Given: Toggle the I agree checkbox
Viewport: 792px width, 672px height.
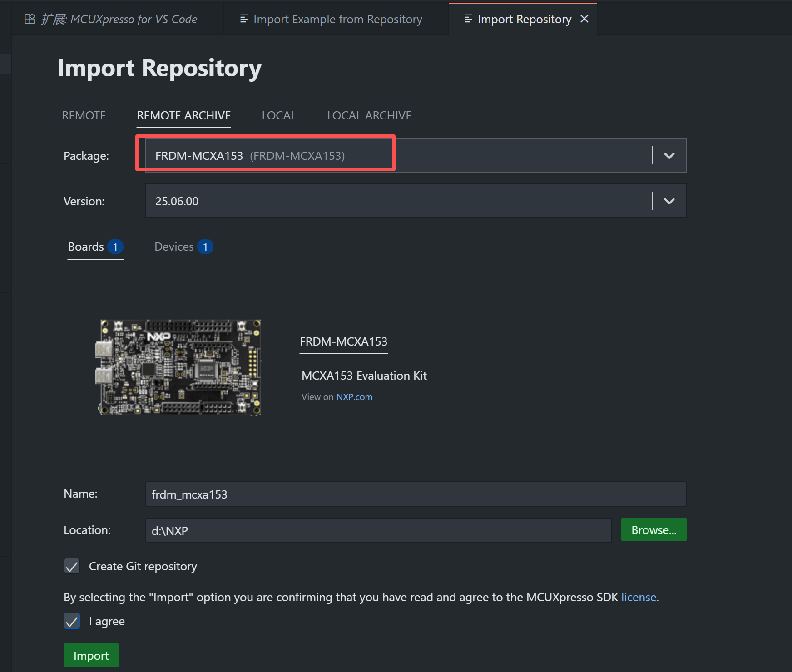Looking at the screenshot, I should (72, 621).
